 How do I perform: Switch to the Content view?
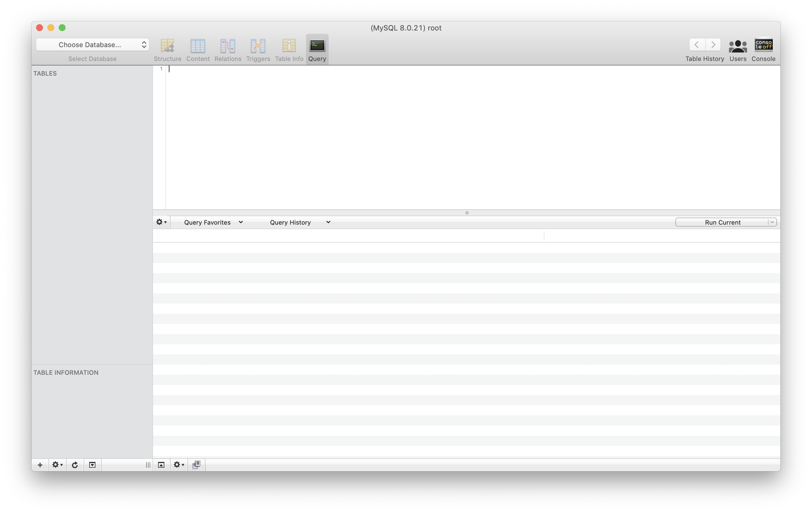(x=198, y=46)
